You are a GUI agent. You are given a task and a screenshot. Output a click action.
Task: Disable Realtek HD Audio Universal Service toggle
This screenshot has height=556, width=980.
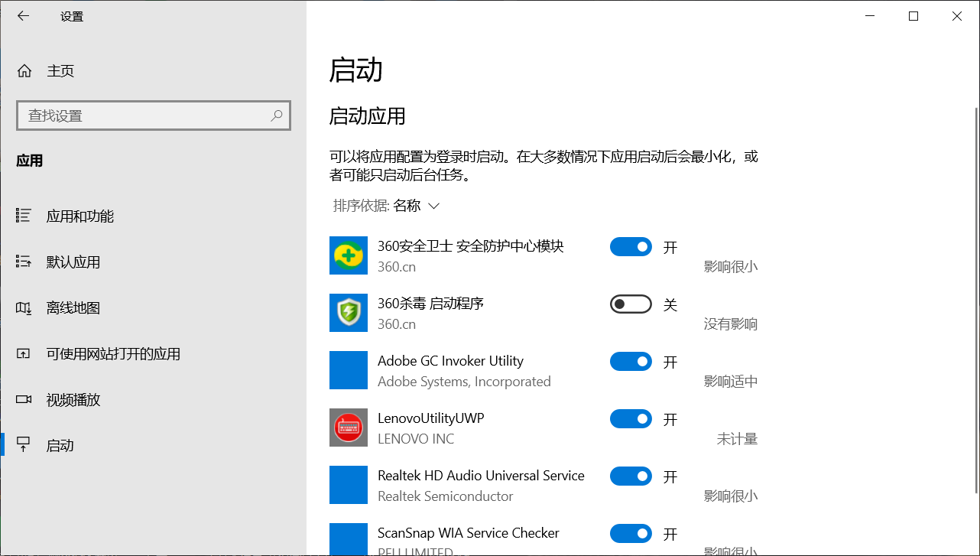click(x=631, y=476)
